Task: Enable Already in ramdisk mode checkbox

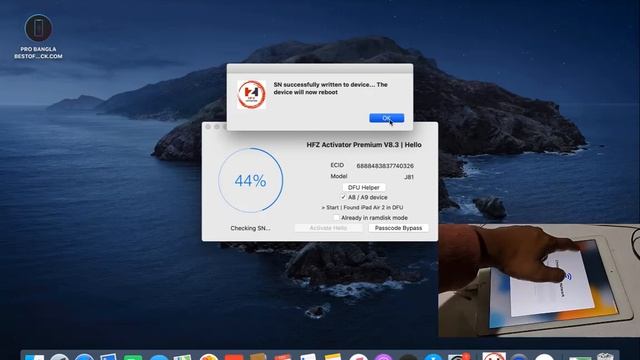Action: pyautogui.click(x=336, y=218)
